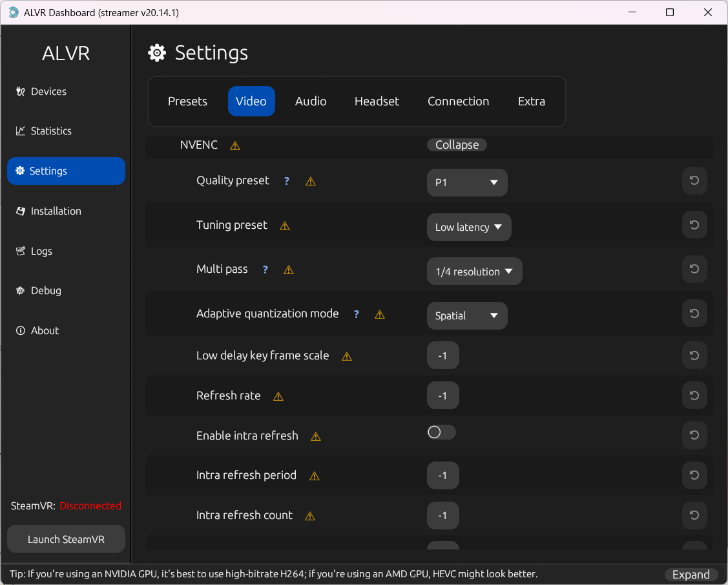Click the help icon beside Multi pass
This screenshot has width=728, height=585.
265,270
